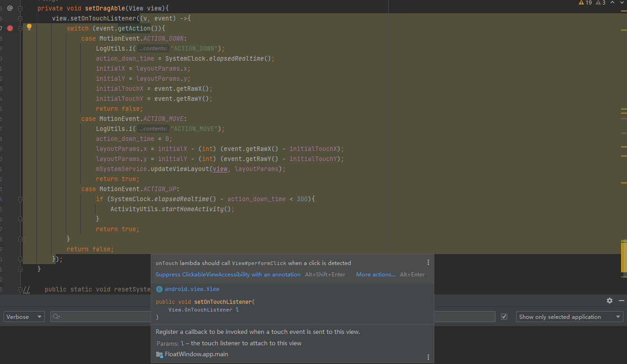This screenshot has height=364, width=627.
Task: Click the search magnifier in Logcat filter
Action: click(56, 317)
